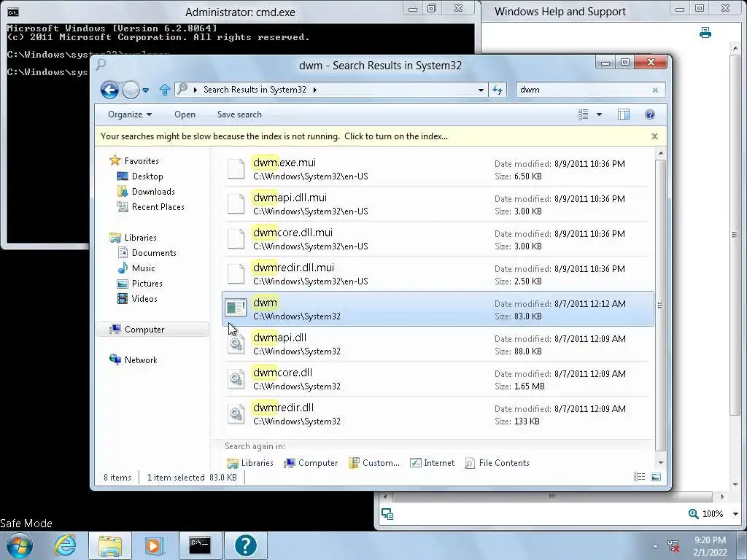The image size is (747, 560).
Task: Click the Help window horizontal scrollbar
Action: pyautogui.click(x=551, y=497)
